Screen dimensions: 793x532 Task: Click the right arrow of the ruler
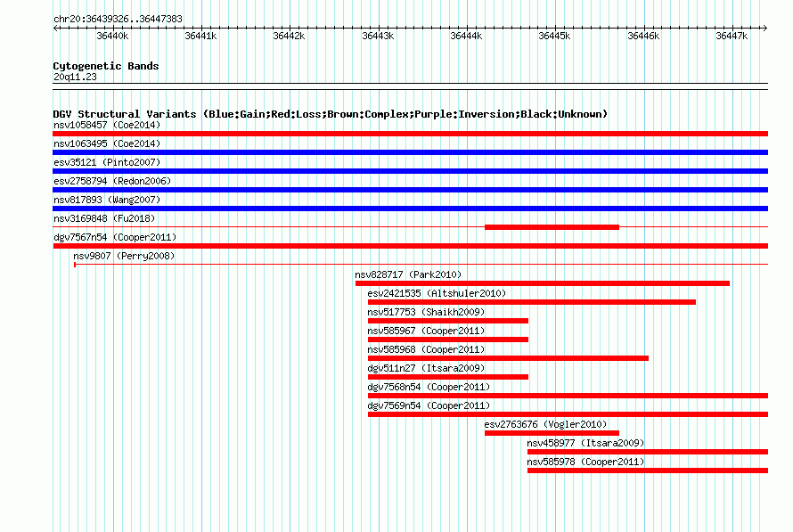point(765,28)
